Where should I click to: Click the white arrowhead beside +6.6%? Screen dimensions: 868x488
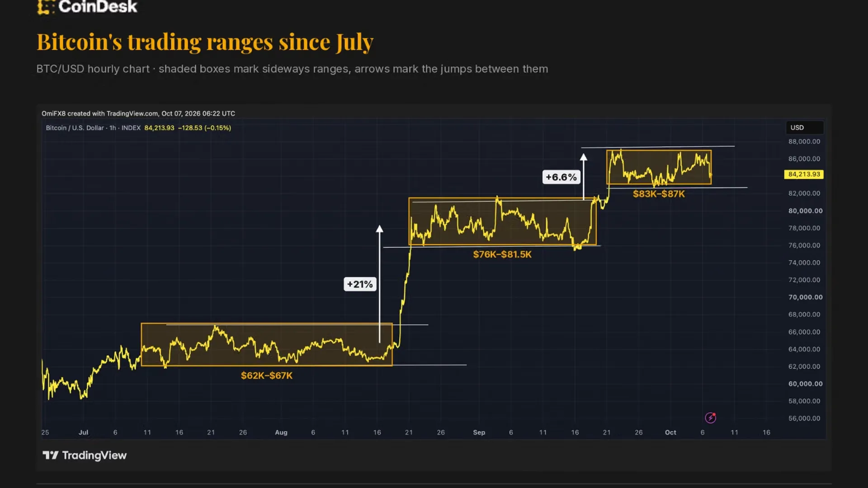click(x=584, y=157)
